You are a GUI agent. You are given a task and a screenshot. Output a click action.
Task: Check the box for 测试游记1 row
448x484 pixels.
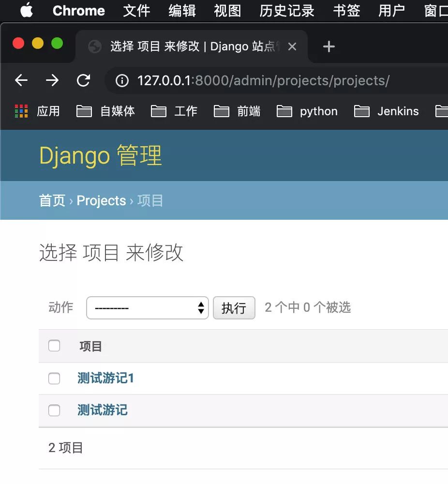tap(54, 378)
